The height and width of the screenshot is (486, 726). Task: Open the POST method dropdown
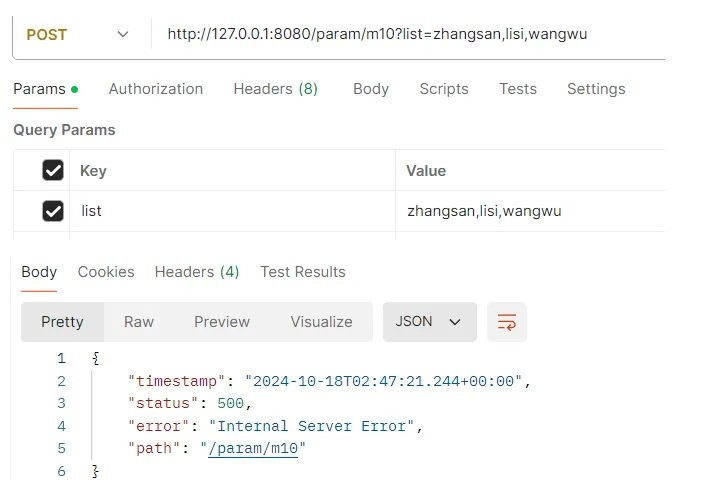(x=76, y=34)
